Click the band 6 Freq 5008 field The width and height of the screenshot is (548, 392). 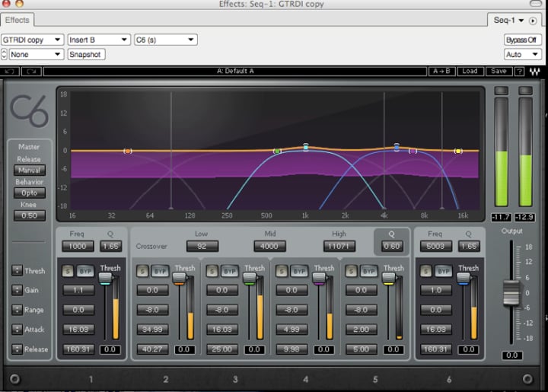(x=435, y=247)
